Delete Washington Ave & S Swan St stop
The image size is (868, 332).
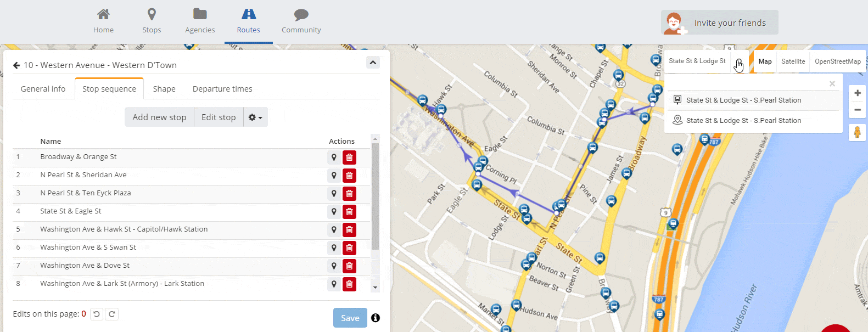click(x=349, y=248)
